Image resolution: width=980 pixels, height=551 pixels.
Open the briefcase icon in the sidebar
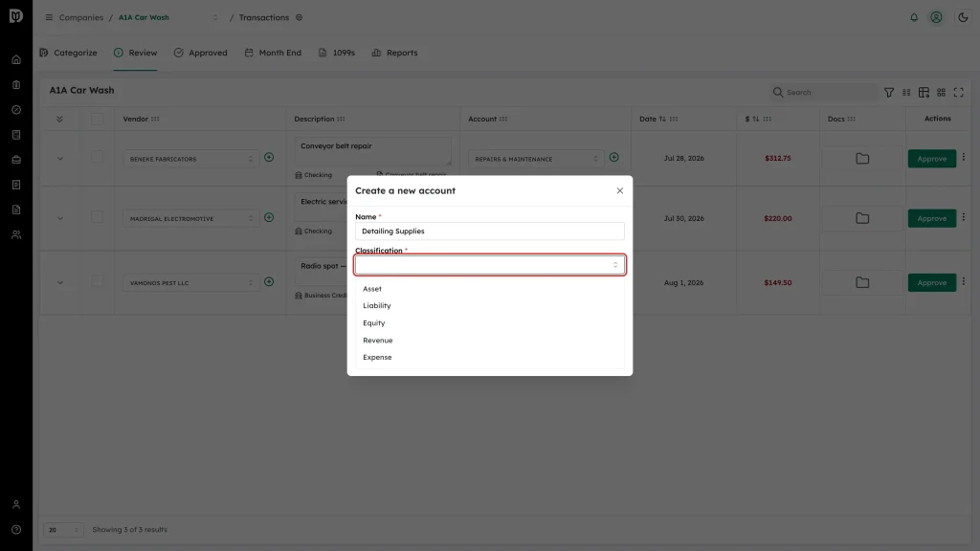(x=16, y=160)
